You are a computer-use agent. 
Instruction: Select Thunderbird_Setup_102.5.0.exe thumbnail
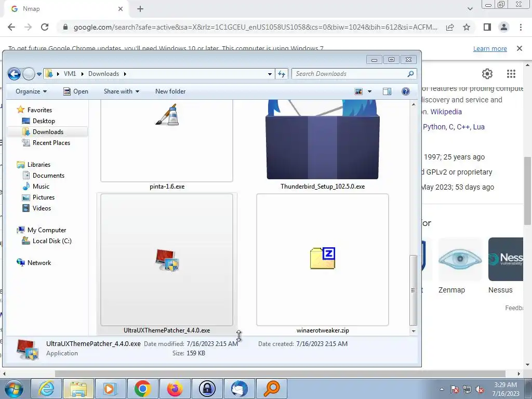322,140
